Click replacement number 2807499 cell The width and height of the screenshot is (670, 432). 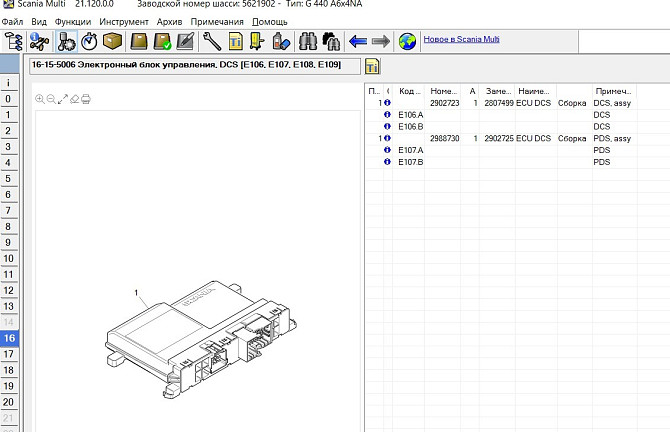pyautogui.click(x=497, y=103)
